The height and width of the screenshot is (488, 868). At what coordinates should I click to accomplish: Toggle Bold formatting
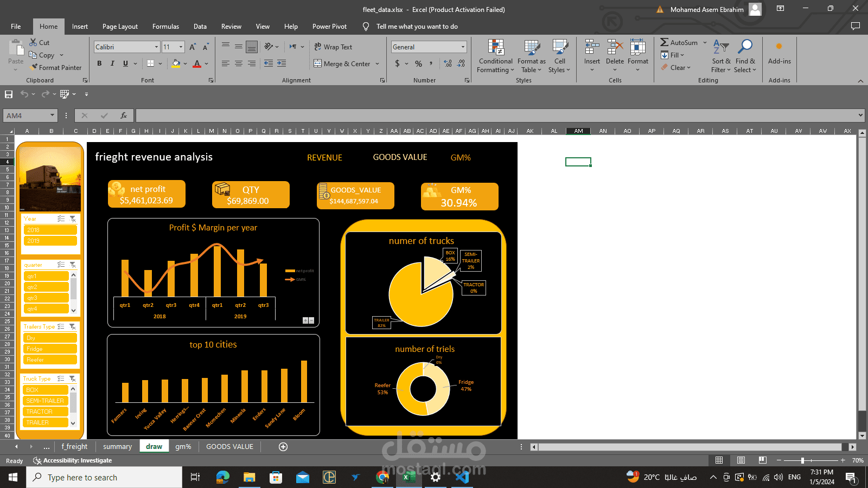coord(99,63)
